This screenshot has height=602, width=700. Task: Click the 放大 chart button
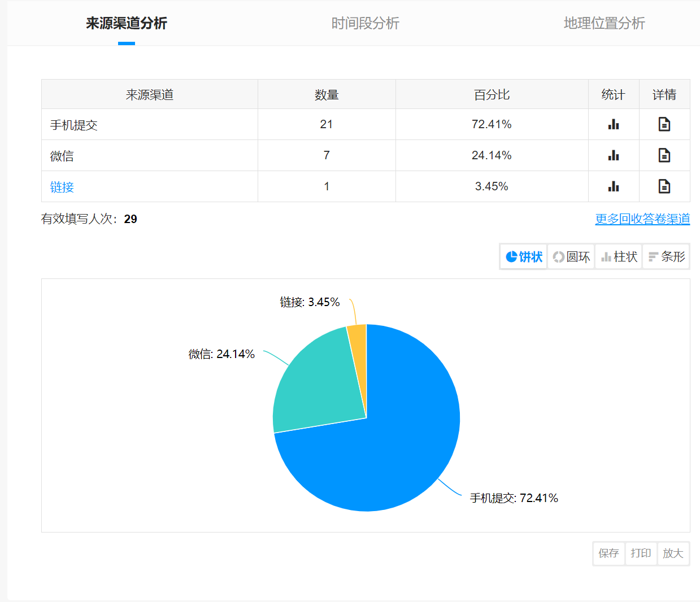673,553
